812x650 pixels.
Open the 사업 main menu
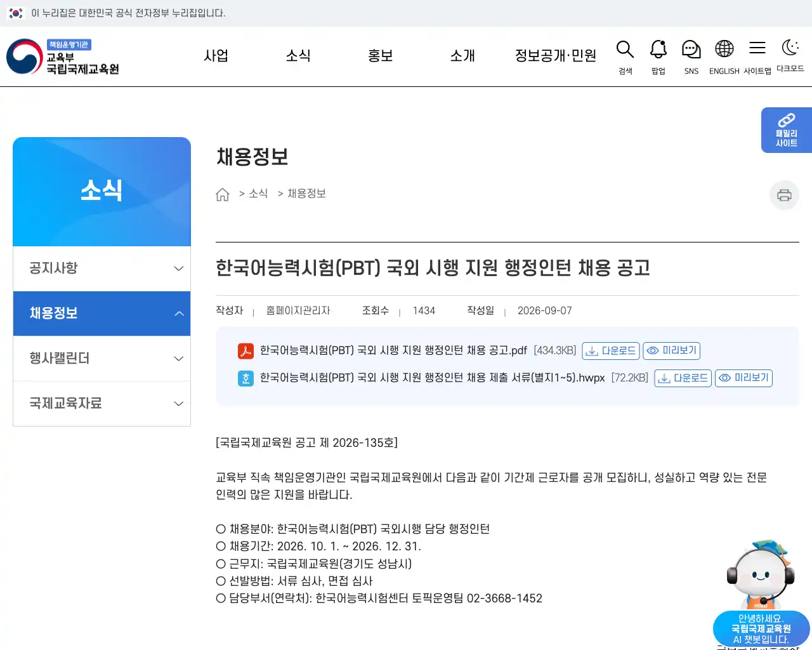click(x=216, y=56)
